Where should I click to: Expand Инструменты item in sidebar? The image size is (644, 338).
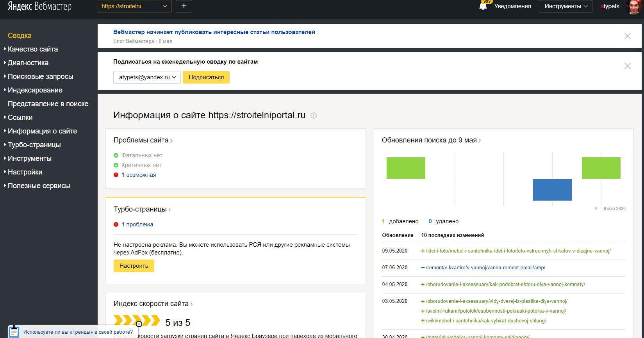pos(30,158)
